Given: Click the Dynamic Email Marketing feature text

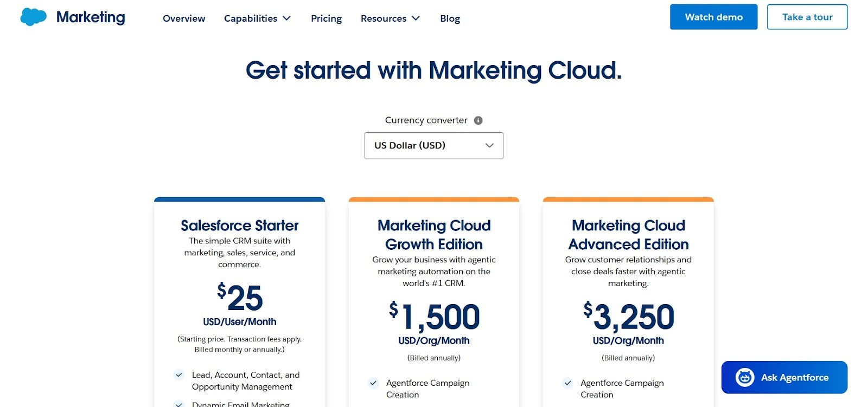Looking at the screenshot, I should coord(240,404).
